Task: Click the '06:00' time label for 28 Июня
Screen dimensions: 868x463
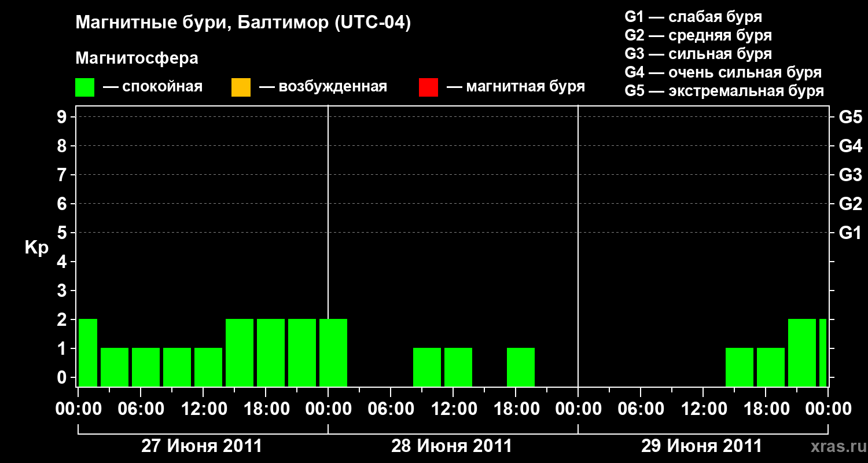Action: [x=391, y=409]
